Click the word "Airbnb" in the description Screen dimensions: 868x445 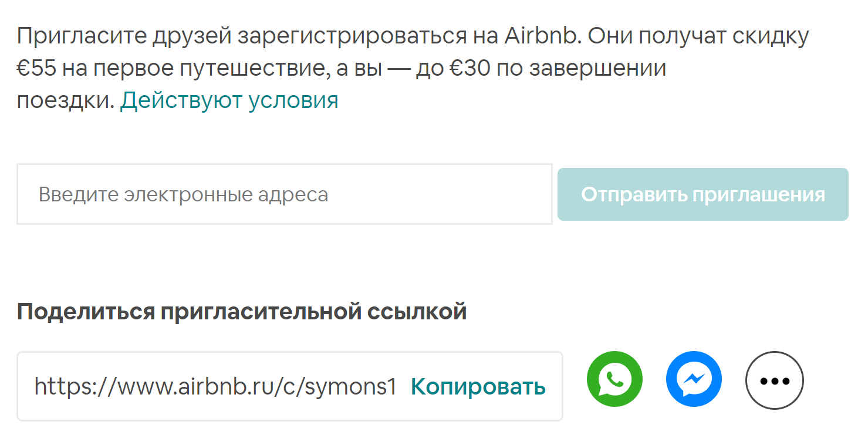pyautogui.click(x=542, y=36)
